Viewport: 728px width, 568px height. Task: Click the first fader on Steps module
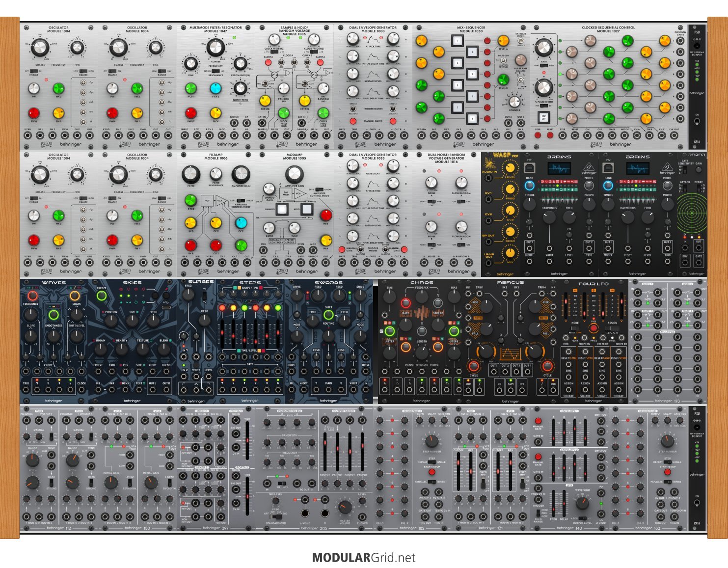[222, 334]
